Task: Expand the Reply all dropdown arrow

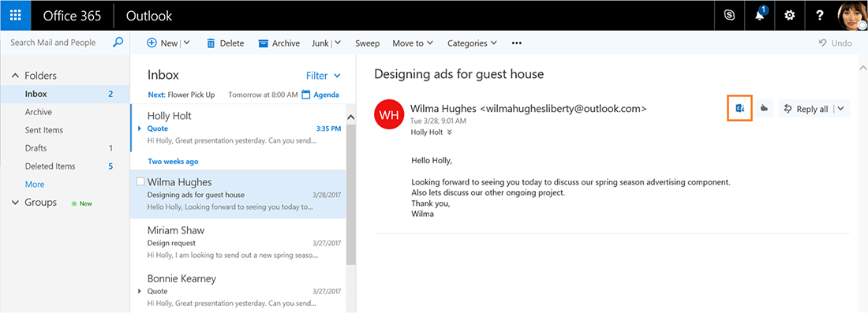Action: (x=840, y=109)
